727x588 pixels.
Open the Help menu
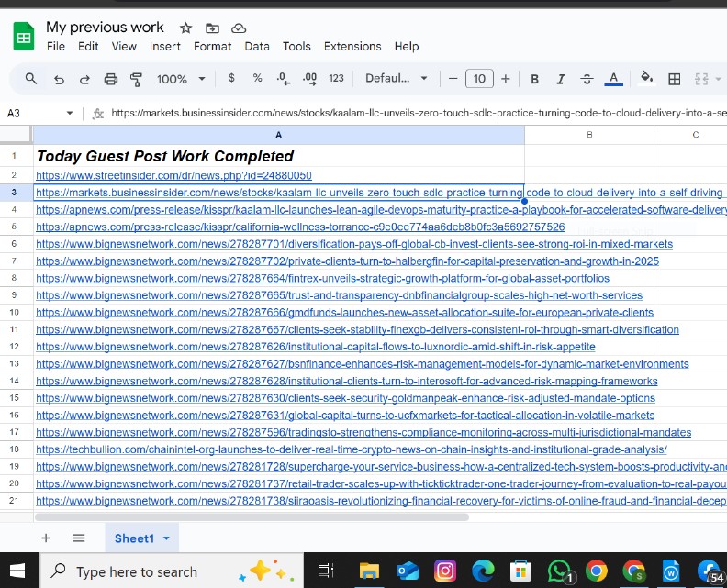(407, 47)
